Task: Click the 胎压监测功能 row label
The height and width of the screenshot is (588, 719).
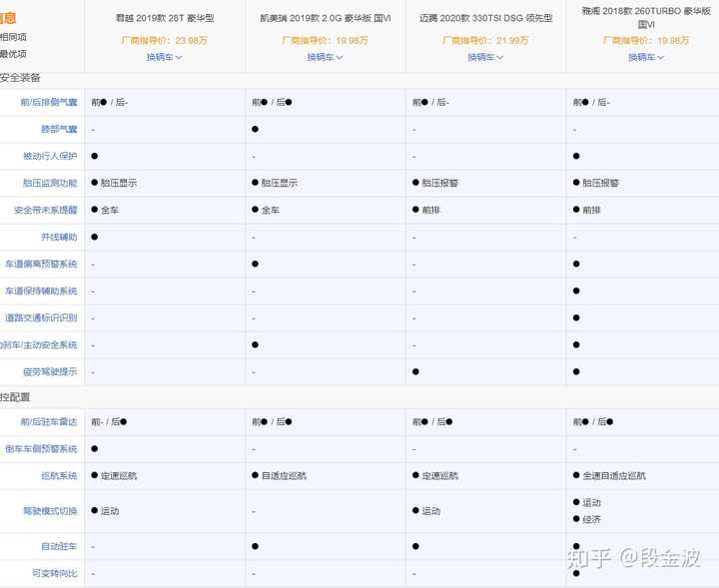Action: point(50,183)
